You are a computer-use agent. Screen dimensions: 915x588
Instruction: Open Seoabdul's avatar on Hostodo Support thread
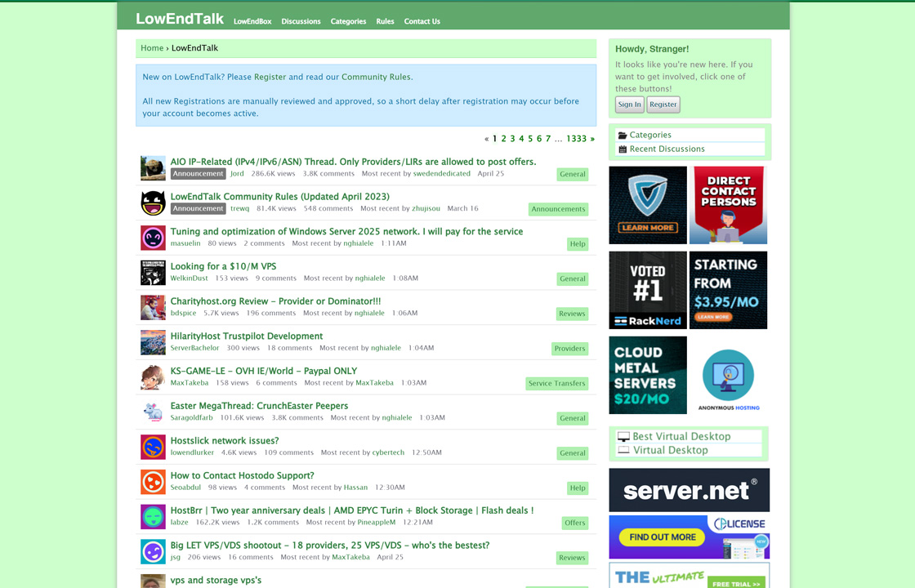tap(153, 482)
